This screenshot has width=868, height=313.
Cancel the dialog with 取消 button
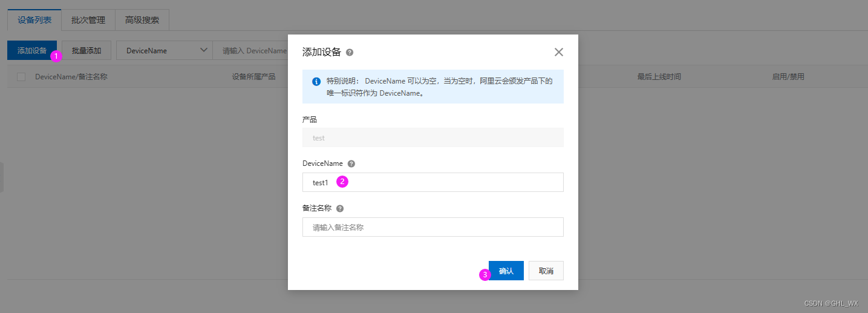546,271
